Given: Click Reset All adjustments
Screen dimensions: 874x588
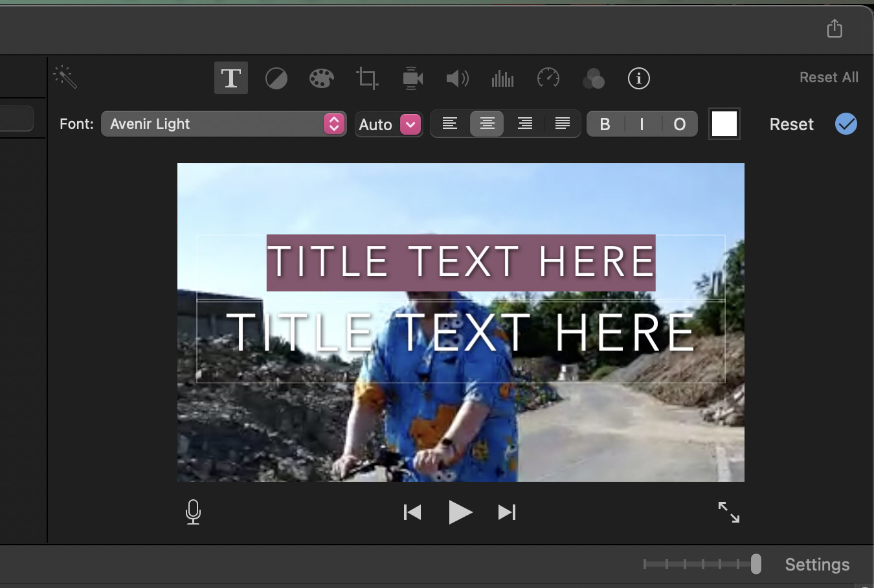Looking at the screenshot, I should tap(829, 77).
